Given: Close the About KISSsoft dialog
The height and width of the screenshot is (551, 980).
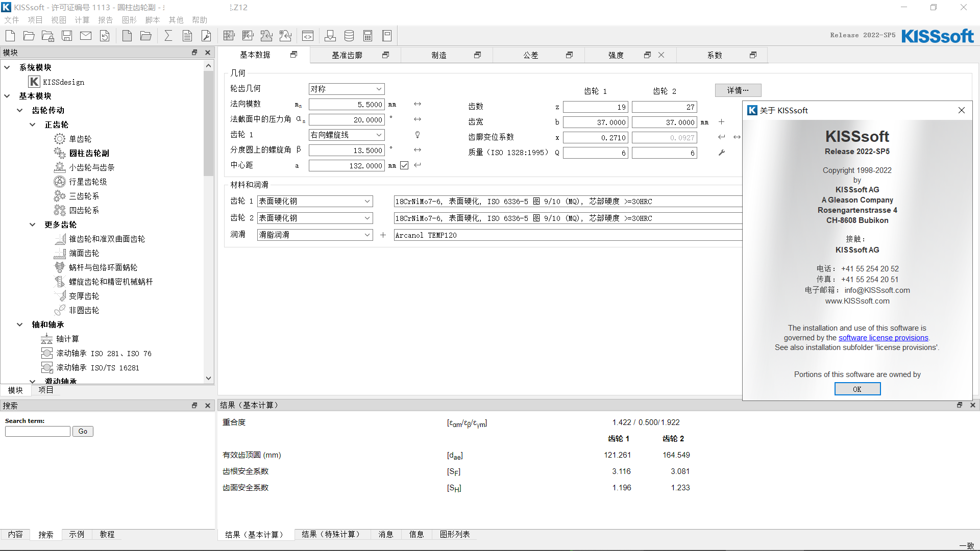Looking at the screenshot, I should click(x=962, y=110).
